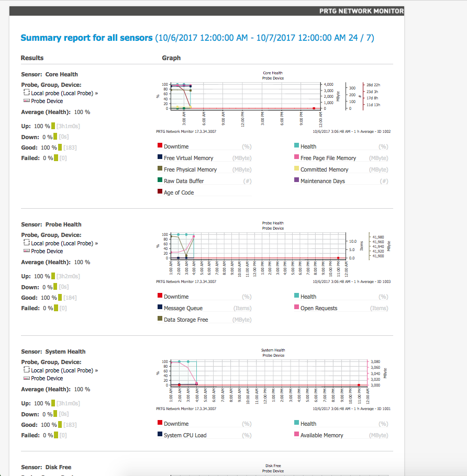The height and width of the screenshot is (476, 467).
Task: Open the Probe Device link under System Health
Action: (x=47, y=378)
